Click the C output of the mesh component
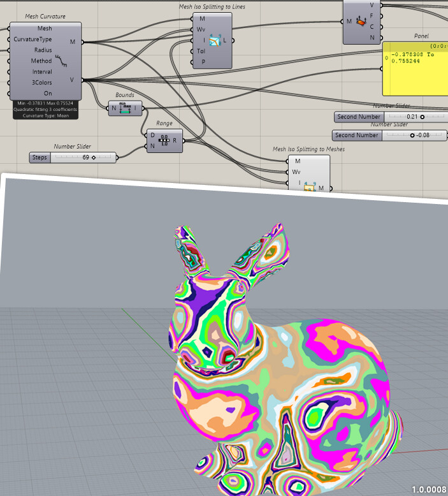448x496 pixels. click(x=372, y=27)
